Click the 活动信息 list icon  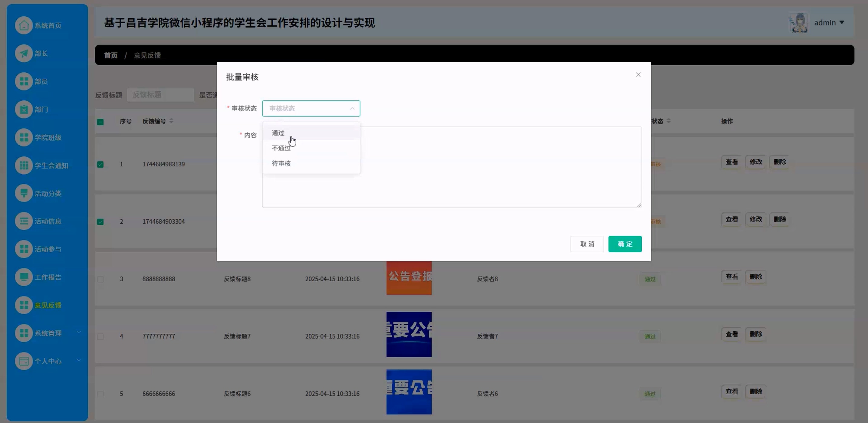(24, 221)
